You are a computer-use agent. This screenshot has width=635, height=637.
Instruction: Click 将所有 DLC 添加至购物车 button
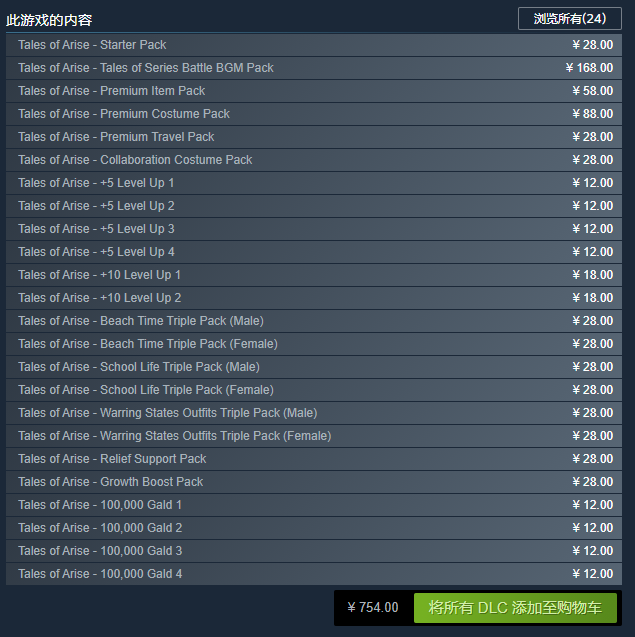[x=515, y=607]
